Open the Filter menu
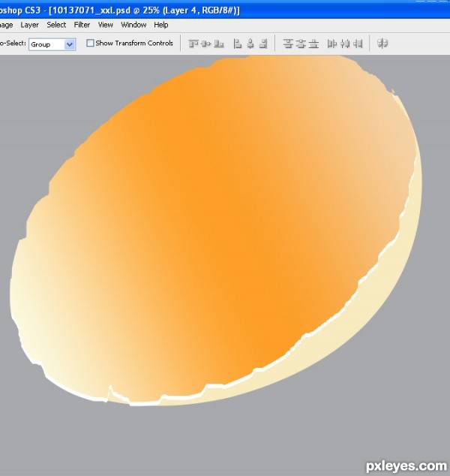 tap(82, 25)
